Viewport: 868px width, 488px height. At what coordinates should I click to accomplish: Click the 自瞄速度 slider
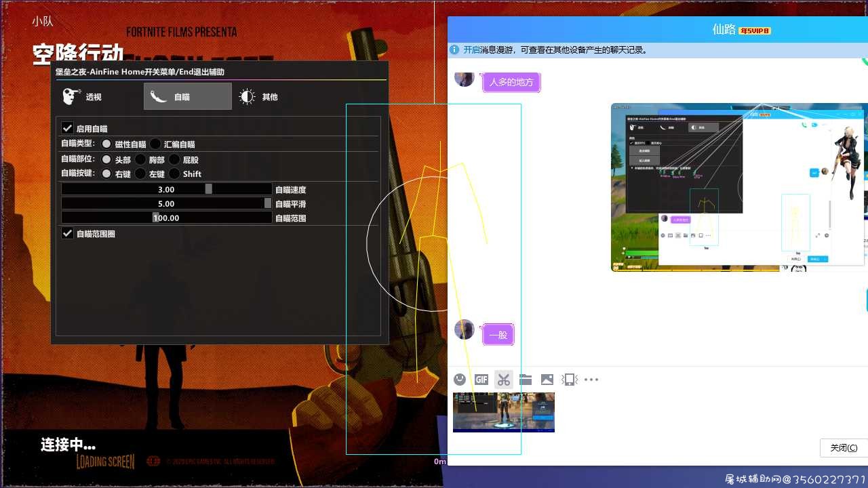point(166,189)
